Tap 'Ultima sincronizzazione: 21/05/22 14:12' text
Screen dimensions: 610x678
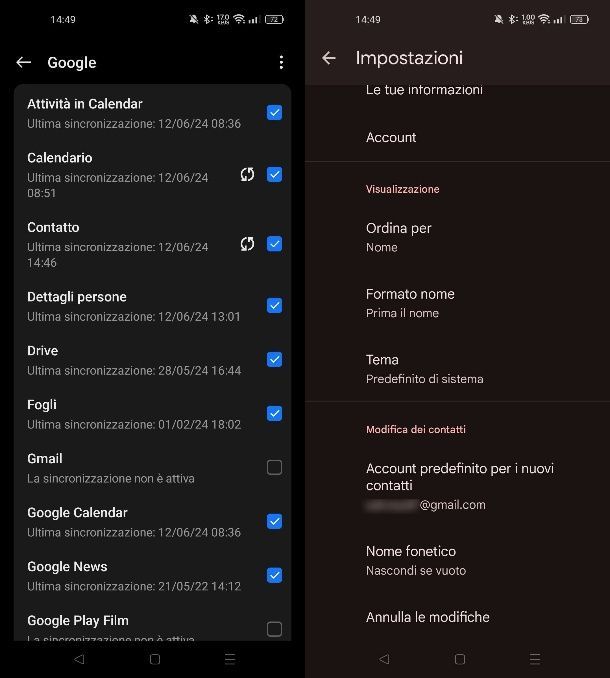coord(134,586)
